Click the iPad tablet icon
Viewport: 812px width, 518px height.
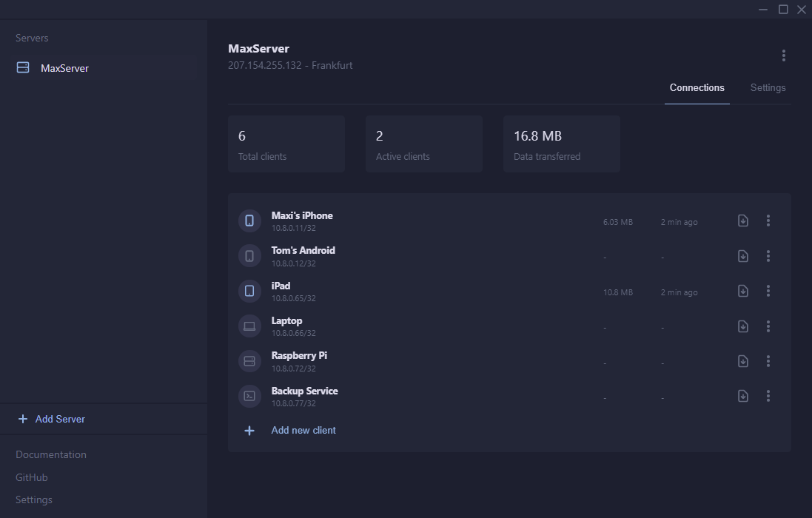click(249, 291)
